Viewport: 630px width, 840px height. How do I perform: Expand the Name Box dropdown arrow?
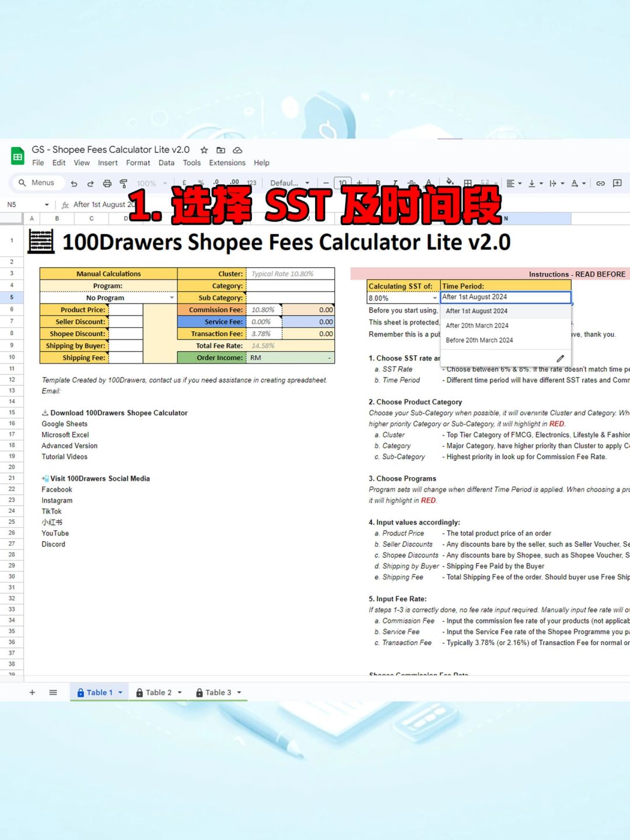47,205
